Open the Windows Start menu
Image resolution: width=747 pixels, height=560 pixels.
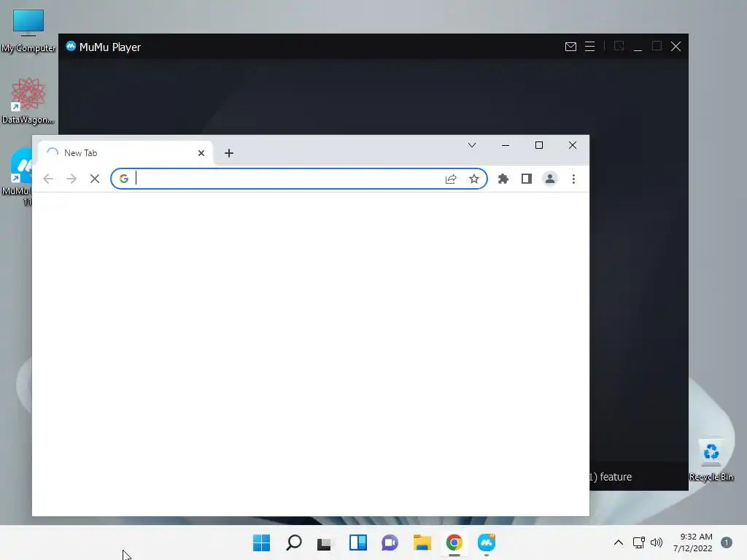pos(262,542)
